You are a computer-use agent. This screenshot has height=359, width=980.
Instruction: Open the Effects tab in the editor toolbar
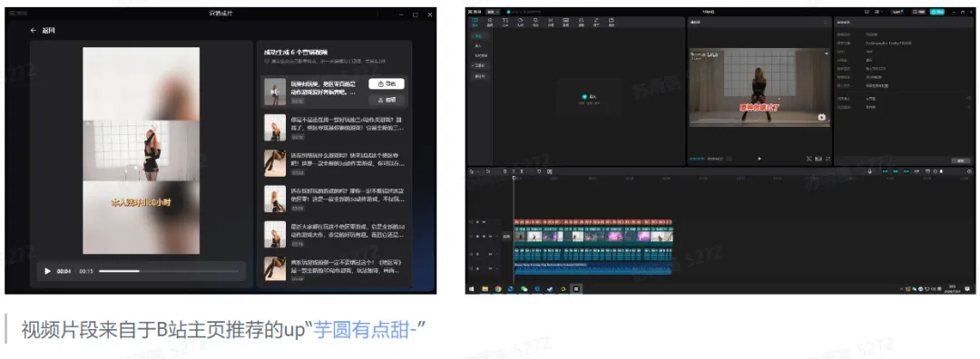click(x=535, y=22)
